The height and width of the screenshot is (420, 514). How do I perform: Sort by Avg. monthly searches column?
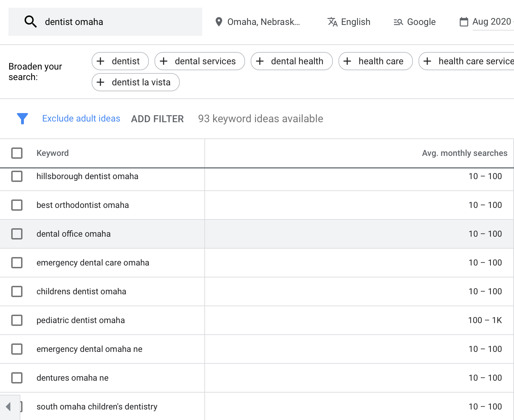(x=464, y=153)
